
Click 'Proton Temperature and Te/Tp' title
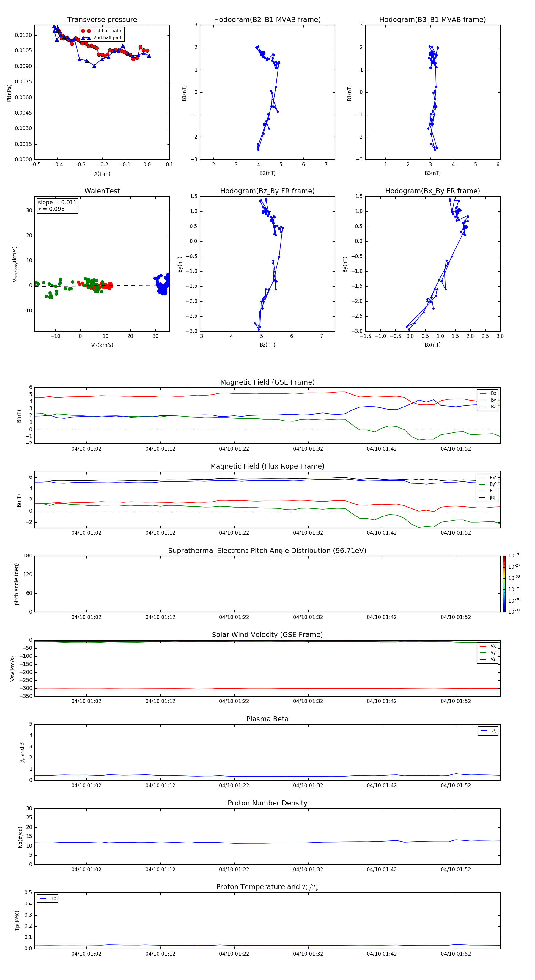point(267,887)
